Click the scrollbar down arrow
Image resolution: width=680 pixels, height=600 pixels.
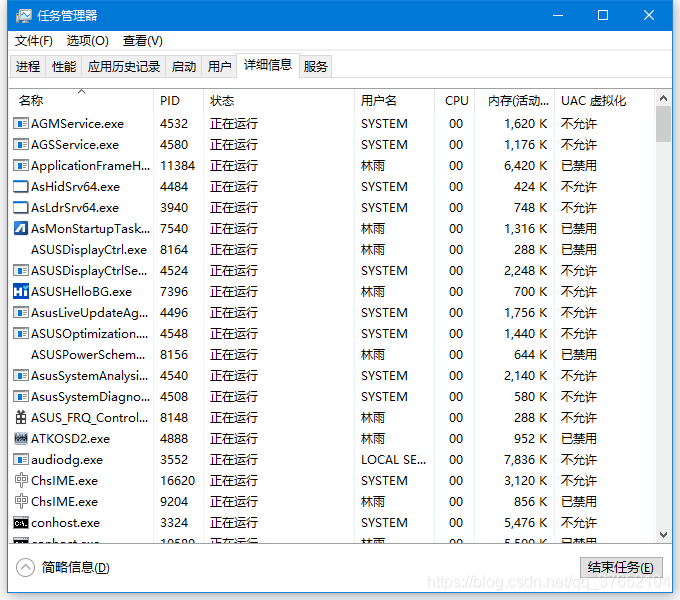point(663,535)
